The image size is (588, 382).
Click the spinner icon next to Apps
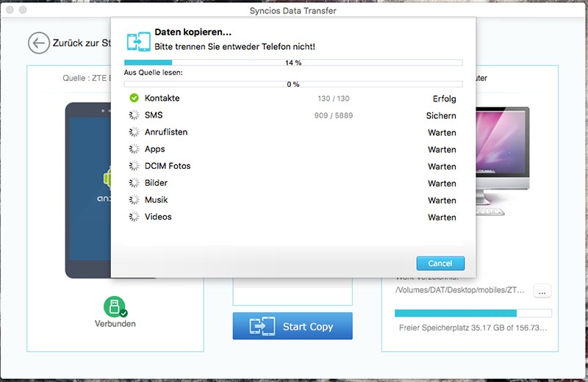coord(134,149)
